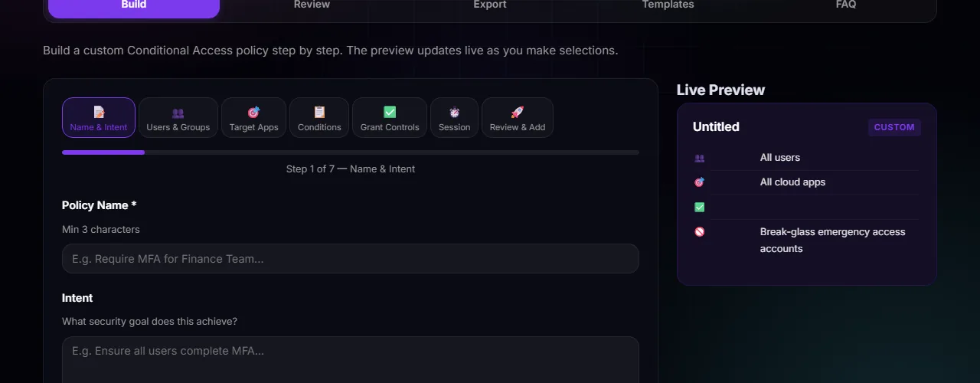
Task: Select the Session stopwatch icon
Action: [454, 113]
